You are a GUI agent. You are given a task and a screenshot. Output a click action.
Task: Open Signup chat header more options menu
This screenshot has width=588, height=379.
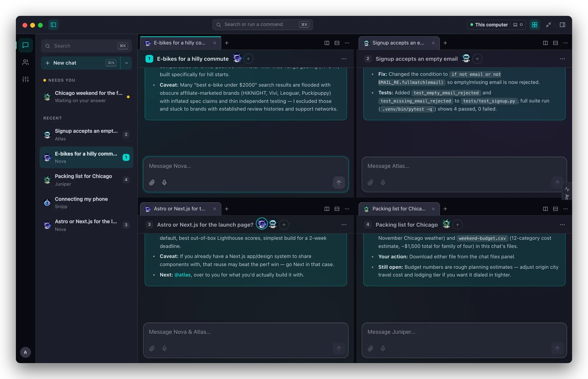(x=562, y=59)
